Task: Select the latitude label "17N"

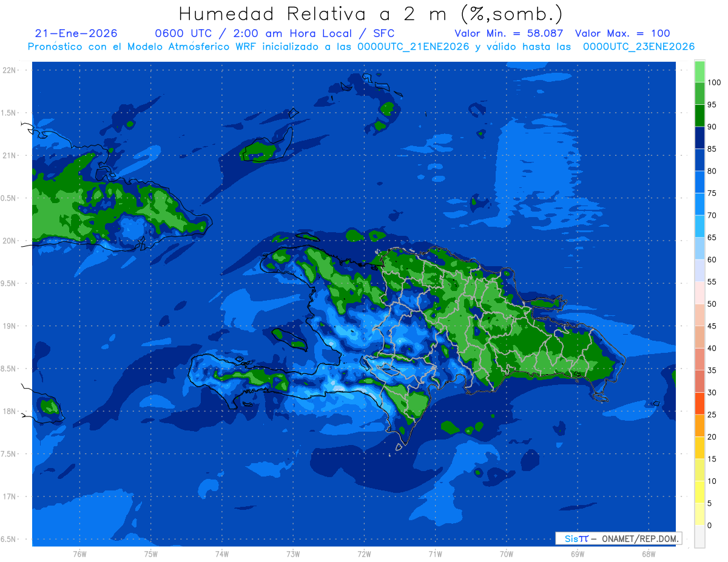Action: [x=10, y=497]
